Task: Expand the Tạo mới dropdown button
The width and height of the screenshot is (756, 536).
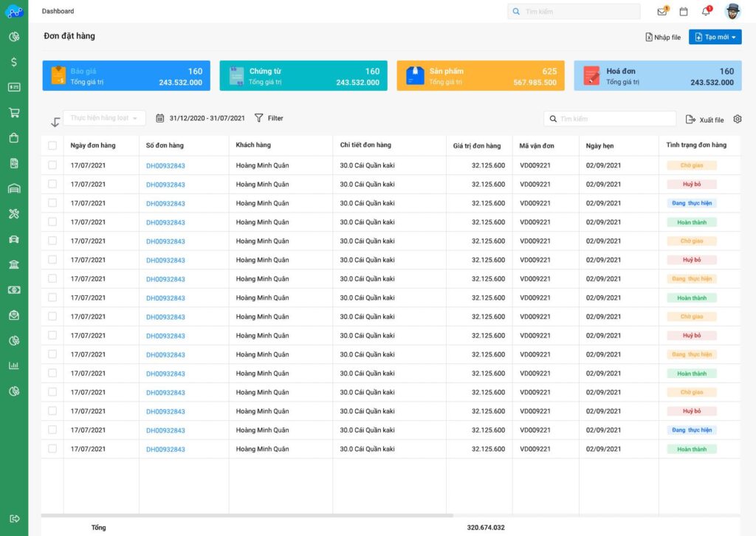Action: [715, 37]
